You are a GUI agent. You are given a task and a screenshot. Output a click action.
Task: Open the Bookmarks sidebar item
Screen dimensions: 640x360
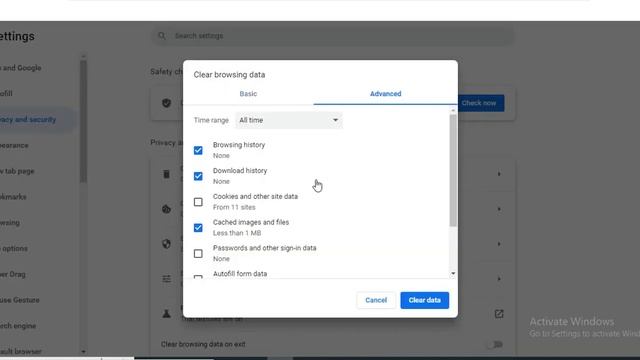coord(13,197)
